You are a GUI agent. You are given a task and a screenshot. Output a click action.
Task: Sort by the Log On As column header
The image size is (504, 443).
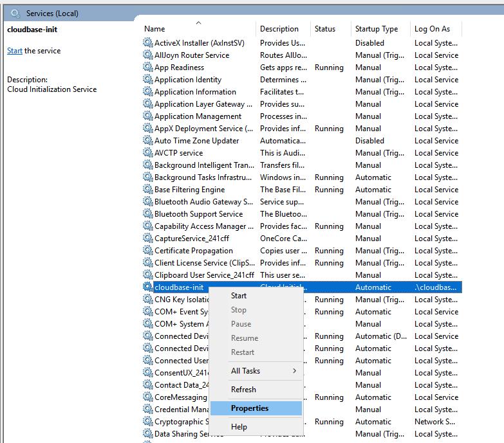(x=436, y=28)
